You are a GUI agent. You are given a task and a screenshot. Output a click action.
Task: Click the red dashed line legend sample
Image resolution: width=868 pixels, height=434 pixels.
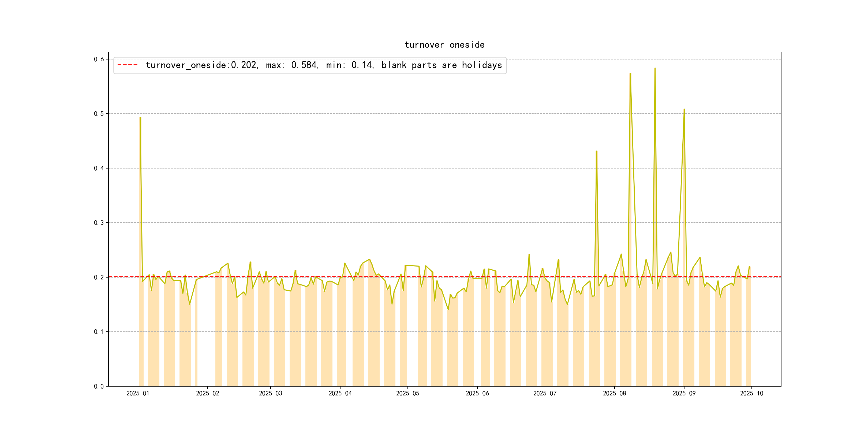tap(127, 65)
